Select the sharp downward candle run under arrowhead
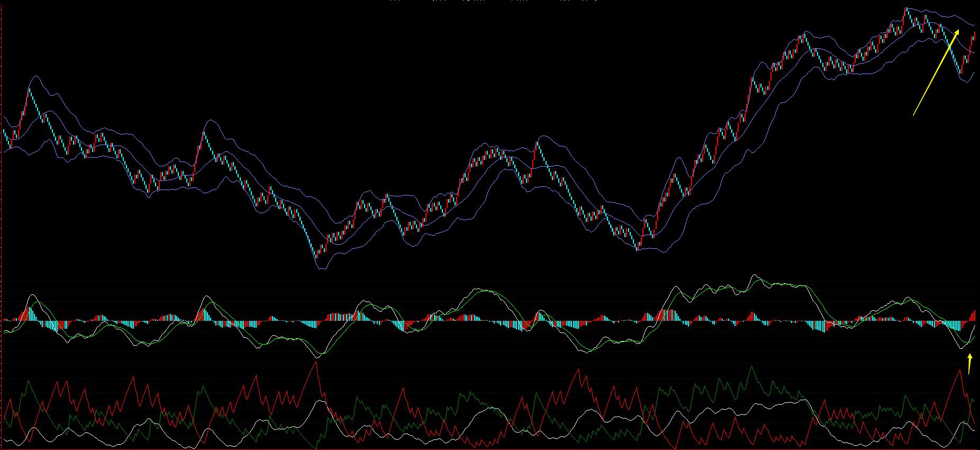The width and height of the screenshot is (980, 450). 954,56
